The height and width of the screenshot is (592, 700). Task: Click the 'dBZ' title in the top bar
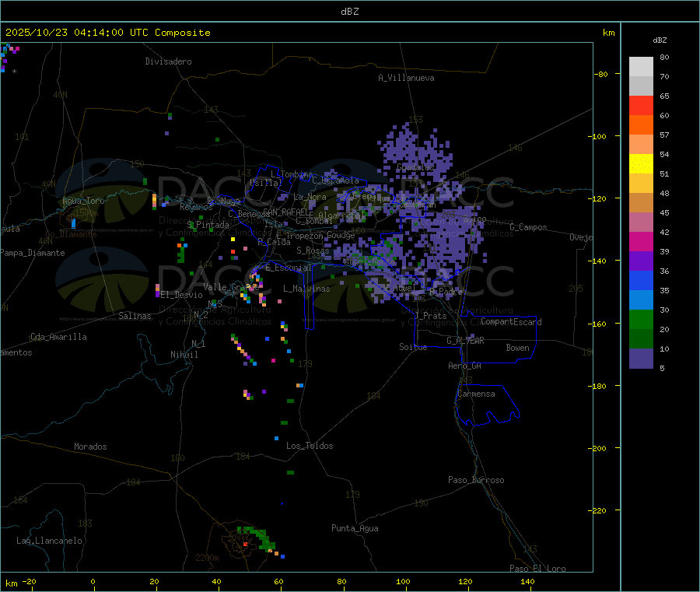click(x=349, y=12)
